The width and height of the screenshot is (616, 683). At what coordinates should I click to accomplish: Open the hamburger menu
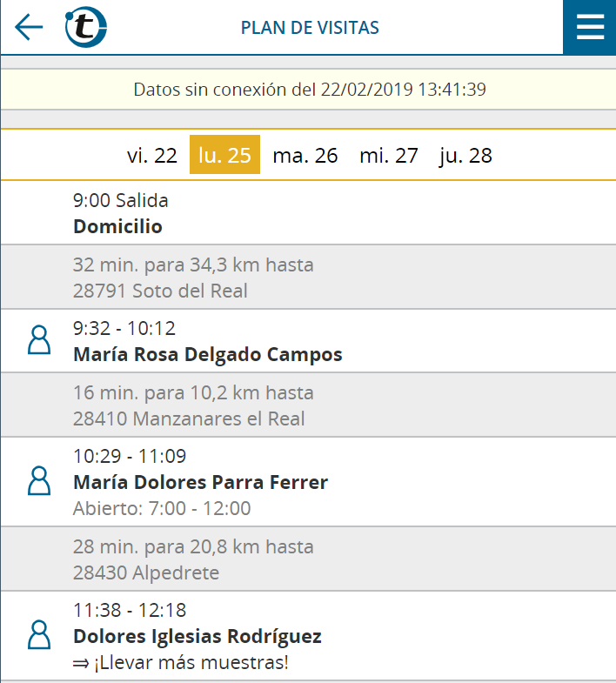589,27
